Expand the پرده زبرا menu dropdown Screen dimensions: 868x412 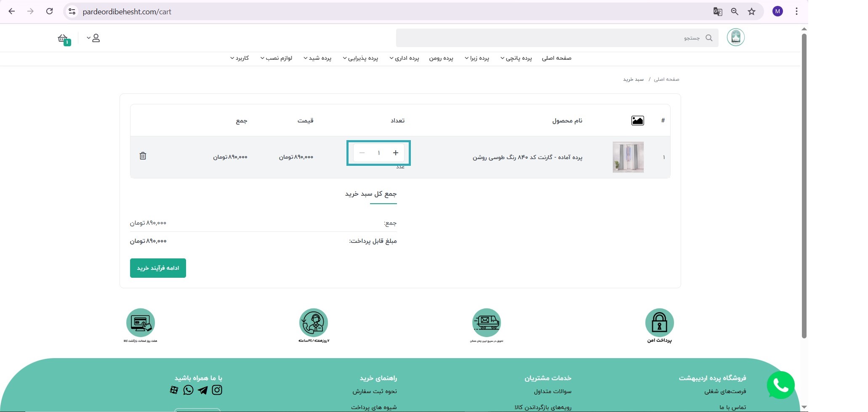coord(478,58)
